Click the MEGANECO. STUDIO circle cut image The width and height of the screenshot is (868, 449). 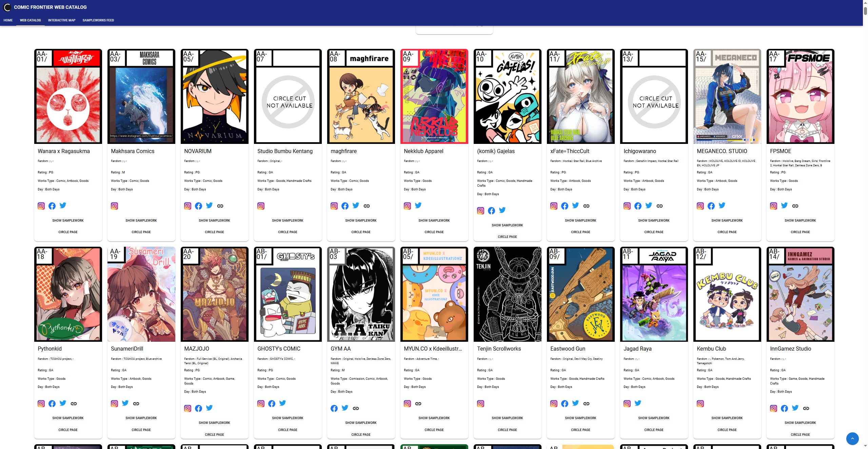pos(727,96)
